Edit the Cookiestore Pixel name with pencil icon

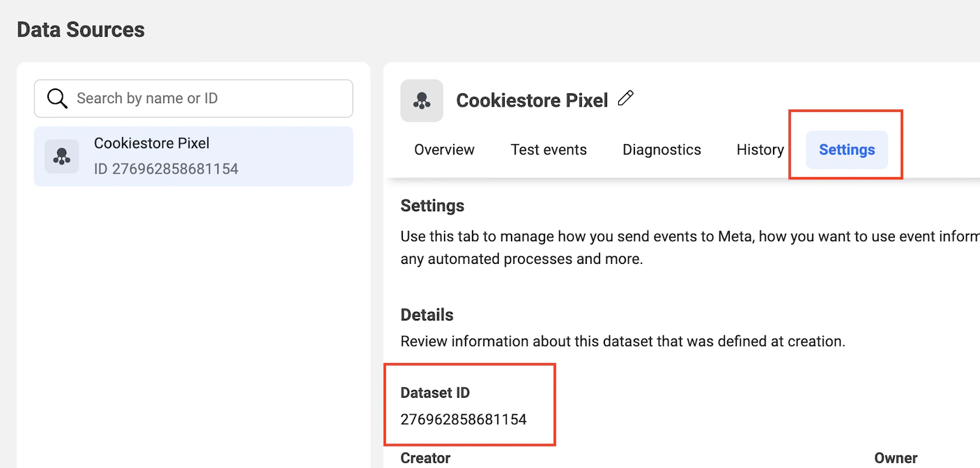[x=626, y=99]
